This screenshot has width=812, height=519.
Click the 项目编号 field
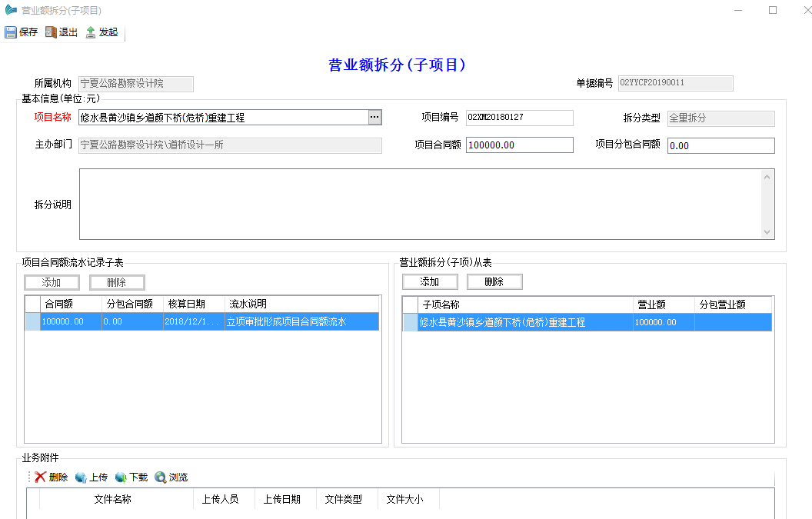click(x=519, y=118)
